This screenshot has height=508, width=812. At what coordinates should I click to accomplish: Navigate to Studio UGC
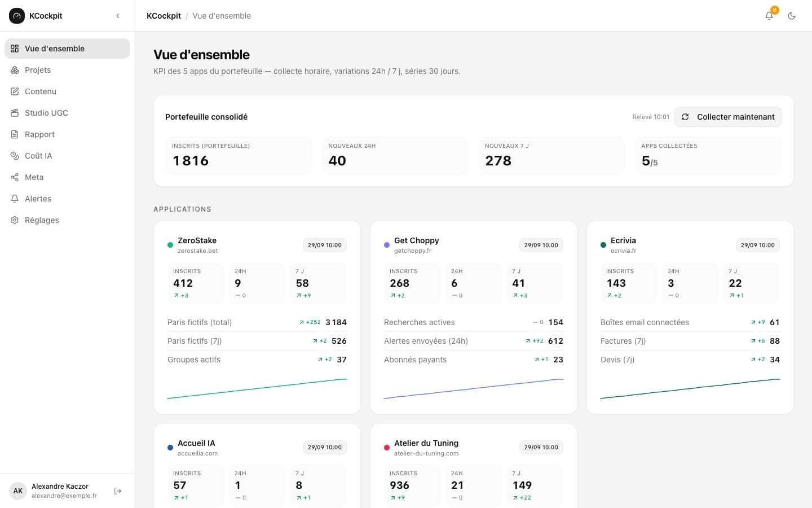click(x=67, y=113)
